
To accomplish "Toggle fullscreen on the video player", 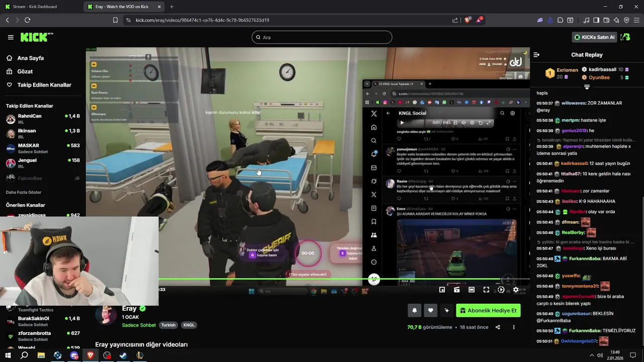I will click(x=486, y=290).
